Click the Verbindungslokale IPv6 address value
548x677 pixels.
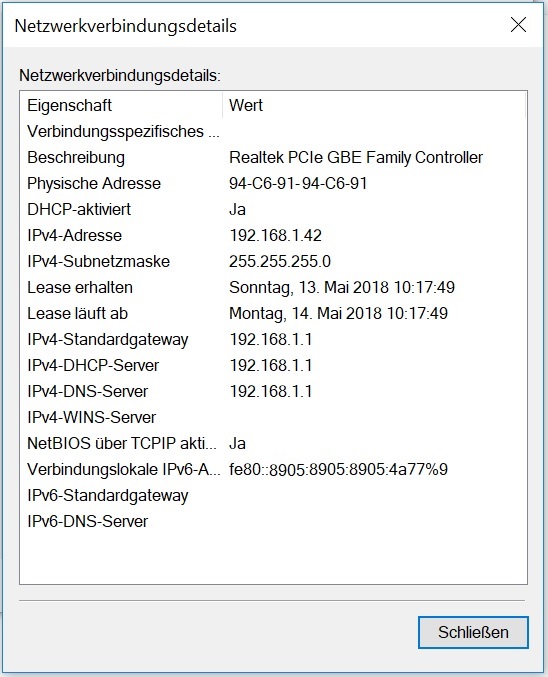338,469
